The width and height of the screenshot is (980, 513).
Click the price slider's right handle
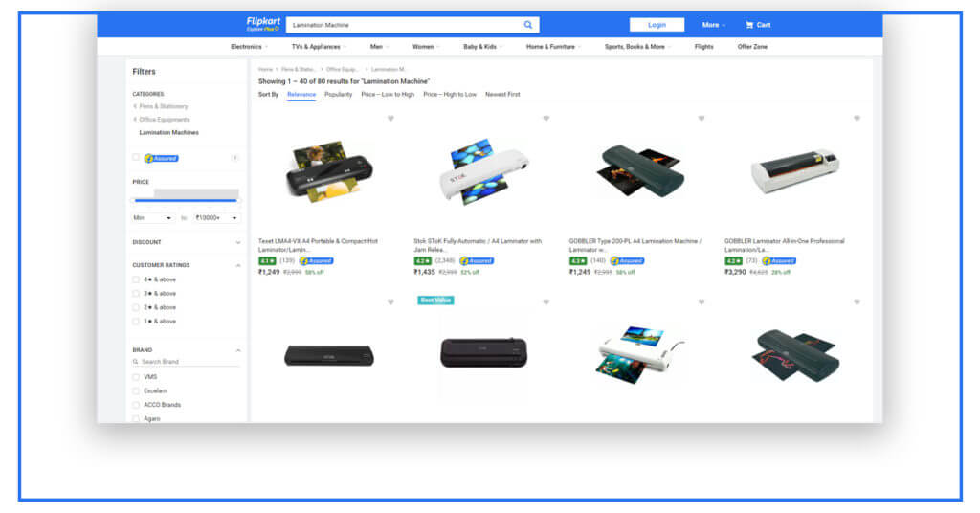(238, 201)
